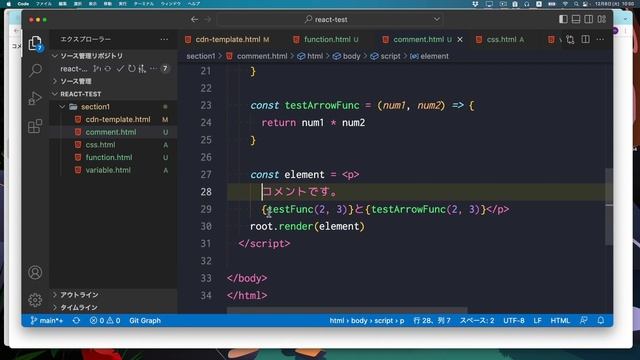640x360 pixels.
Task: Select the HTML language mode
Action: [x=560, y=320]
